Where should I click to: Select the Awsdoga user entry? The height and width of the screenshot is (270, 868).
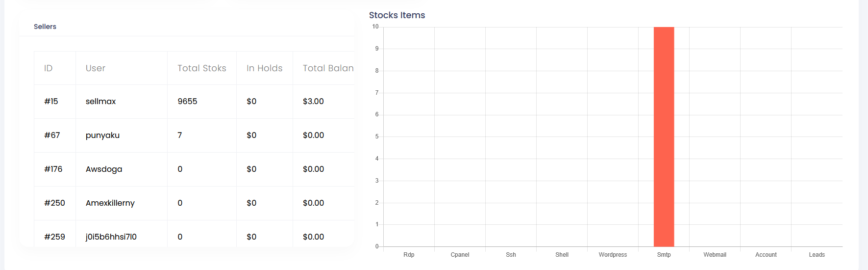point(104,169)
